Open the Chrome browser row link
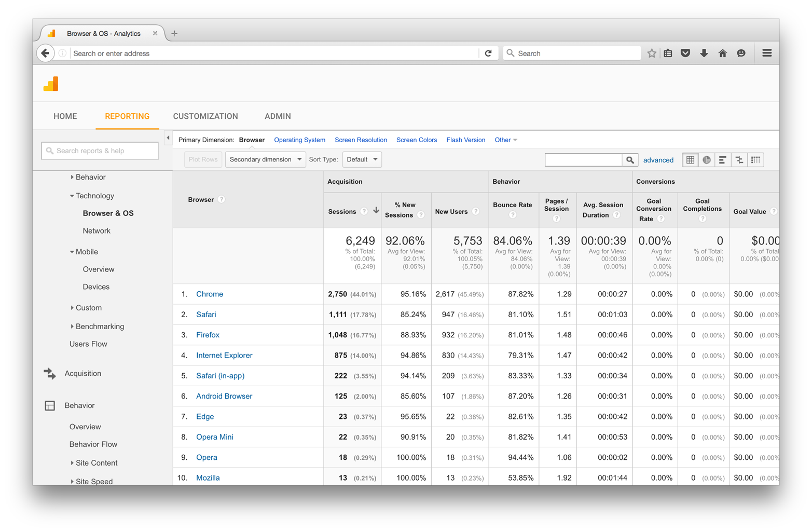 click(210, 294)
